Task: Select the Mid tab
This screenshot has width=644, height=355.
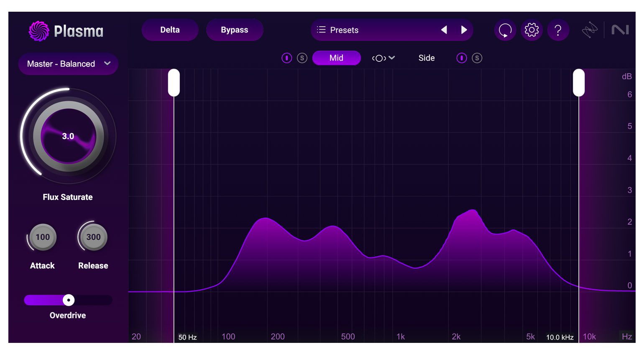Action: pos(336,58)
